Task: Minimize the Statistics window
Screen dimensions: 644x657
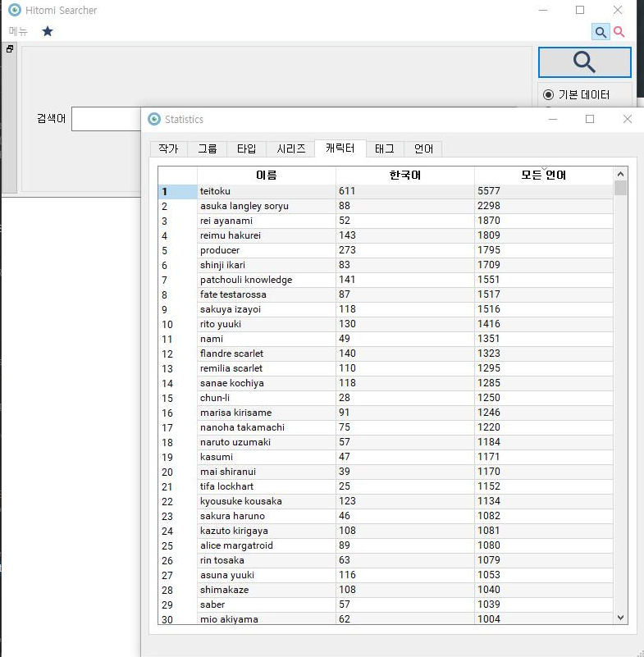Action: point(553,119)
